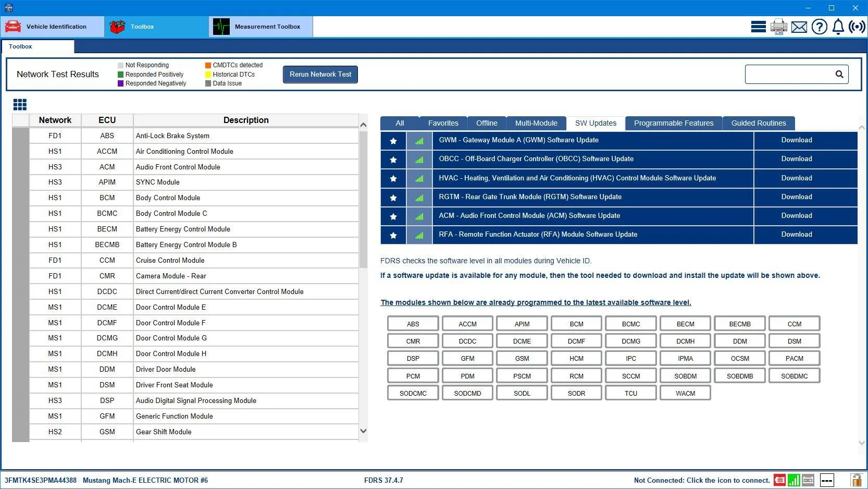Click the red connection icon in status bar
This screenshot has width=868, height=489.
tap(780, 480)
